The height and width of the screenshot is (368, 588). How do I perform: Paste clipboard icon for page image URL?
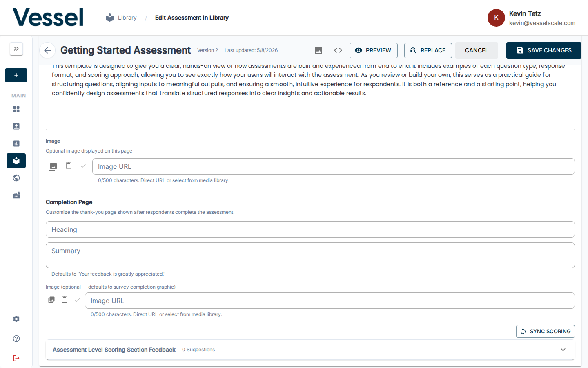69,166
